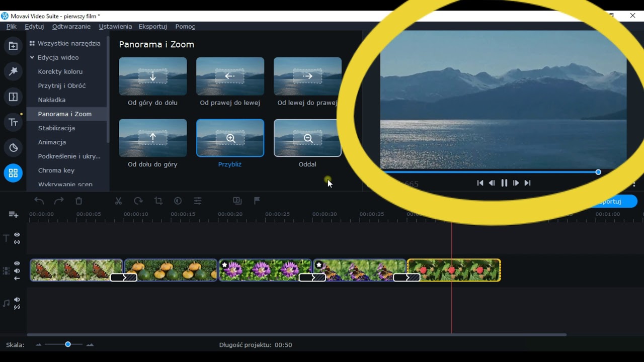Viewport: 644px width, 362px height.
Task: Open the titles Tt sidebar tab
Action: [x=13, y=122]
